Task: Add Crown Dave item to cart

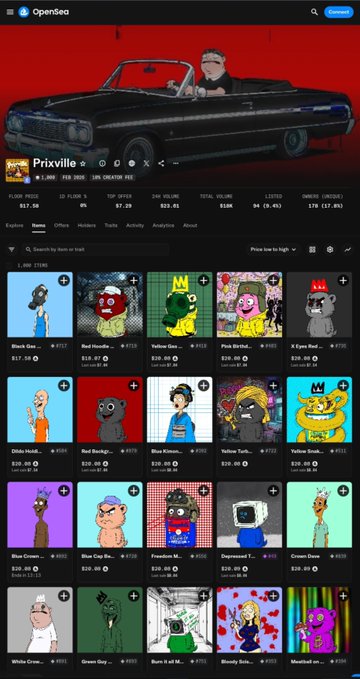Action: pos(343,491)
